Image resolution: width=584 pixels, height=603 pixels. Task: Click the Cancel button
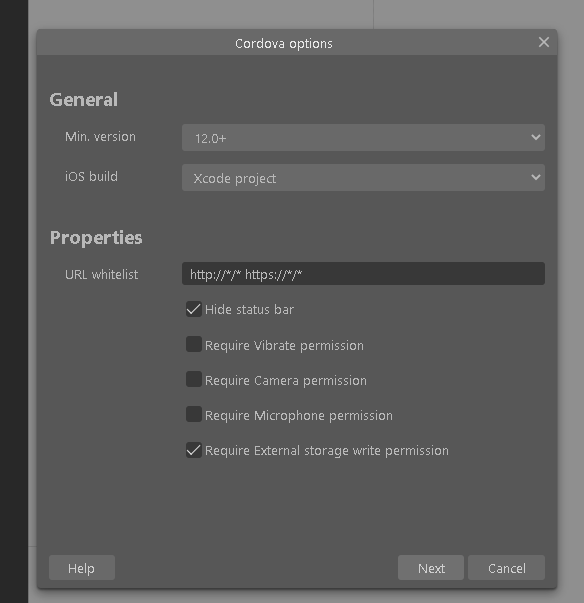point(506,568)
